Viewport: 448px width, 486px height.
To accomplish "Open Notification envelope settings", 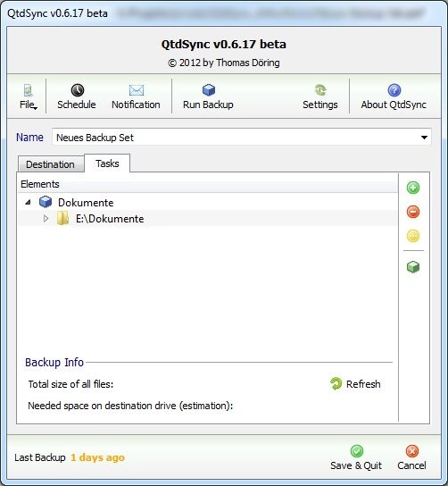I will 137,90.
